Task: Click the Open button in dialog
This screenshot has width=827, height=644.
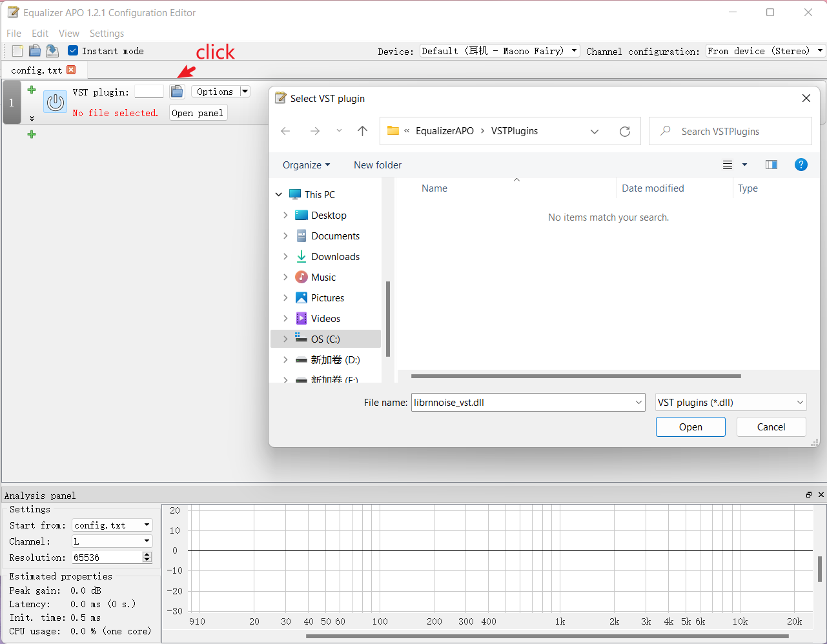Action: coord(691,427)
